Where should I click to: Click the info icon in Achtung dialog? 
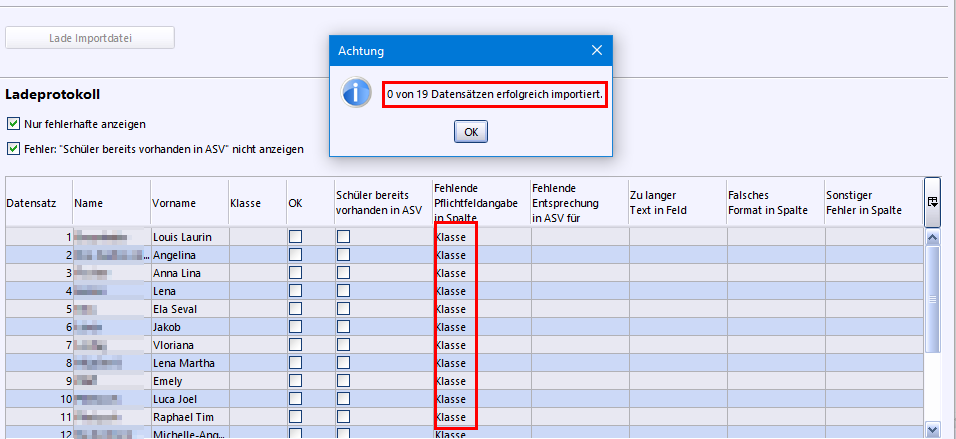pos(357,94)
